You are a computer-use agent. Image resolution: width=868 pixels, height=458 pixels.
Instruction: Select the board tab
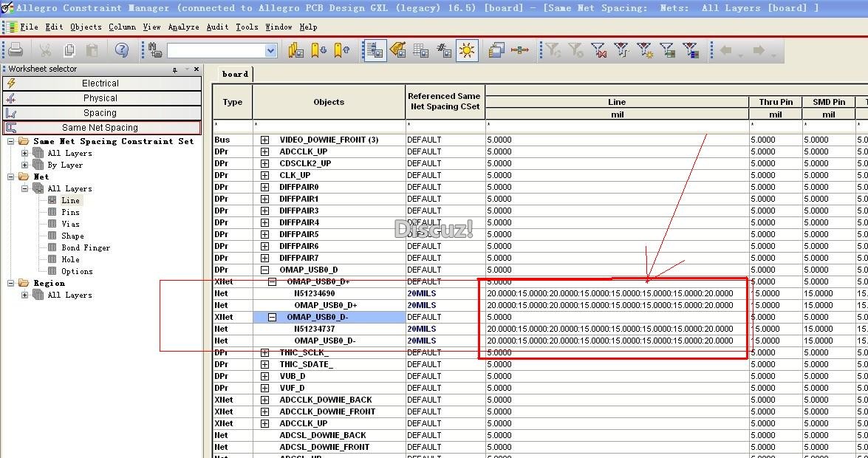(x=235, y=74)
